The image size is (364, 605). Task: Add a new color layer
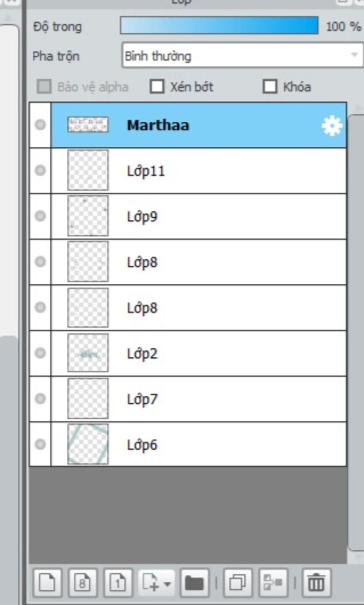[x=47, y=583]
